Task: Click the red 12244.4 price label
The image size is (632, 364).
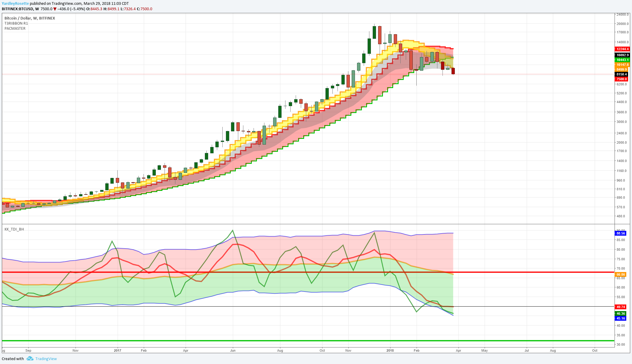Action: [x=622, y=49]
